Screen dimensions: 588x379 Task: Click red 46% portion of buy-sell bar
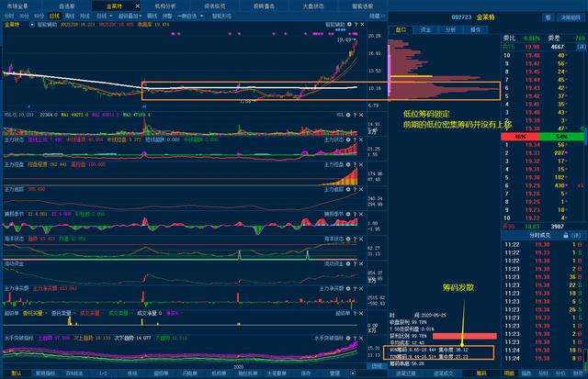tap(519, 137)
